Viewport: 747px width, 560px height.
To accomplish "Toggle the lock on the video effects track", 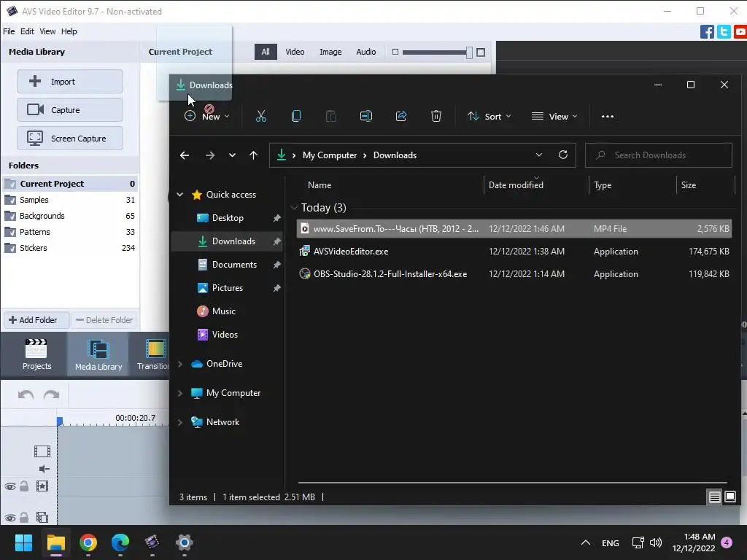I will pos(24,486).
